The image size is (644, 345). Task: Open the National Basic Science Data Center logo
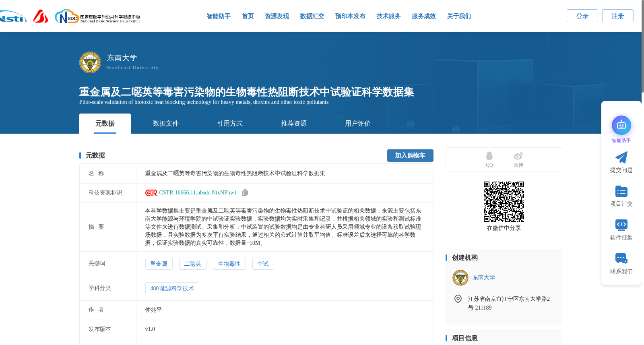click(x=97, y=17)
